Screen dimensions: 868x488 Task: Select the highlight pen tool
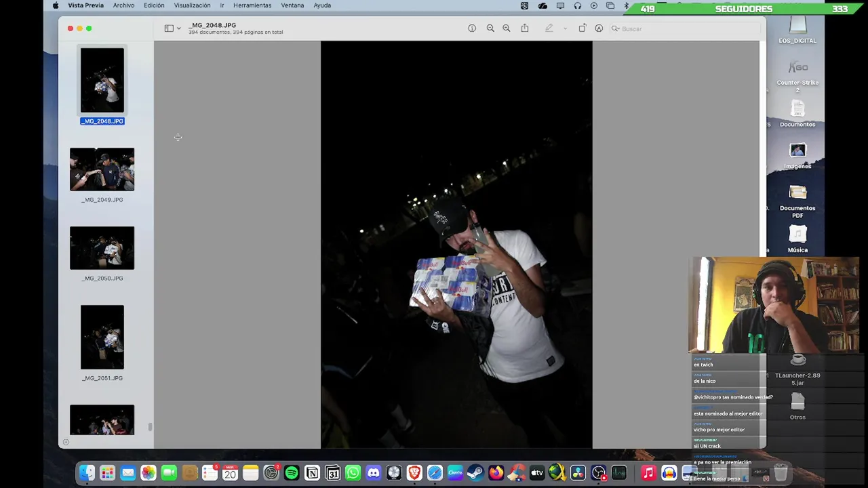tap(549, 28)
